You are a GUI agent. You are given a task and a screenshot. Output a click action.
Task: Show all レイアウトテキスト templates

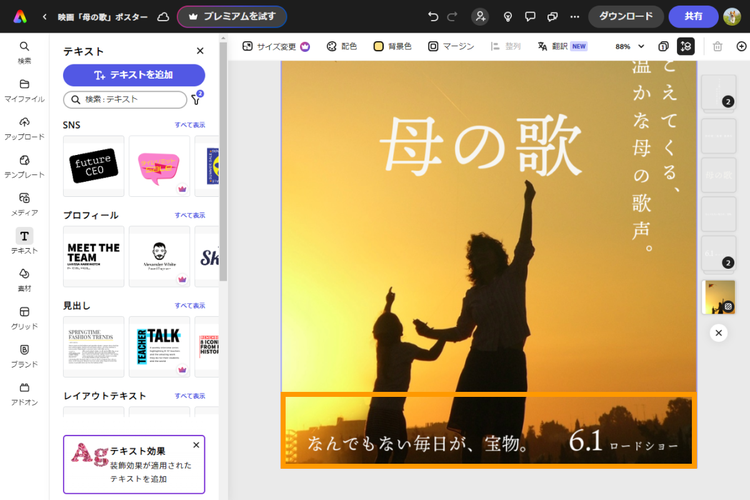coord(189,396)
